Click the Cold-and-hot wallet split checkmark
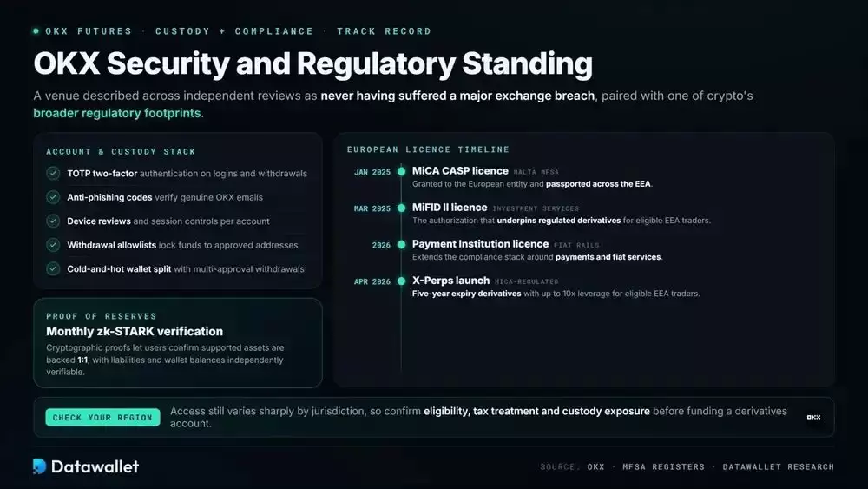 (x=53, y=268)
